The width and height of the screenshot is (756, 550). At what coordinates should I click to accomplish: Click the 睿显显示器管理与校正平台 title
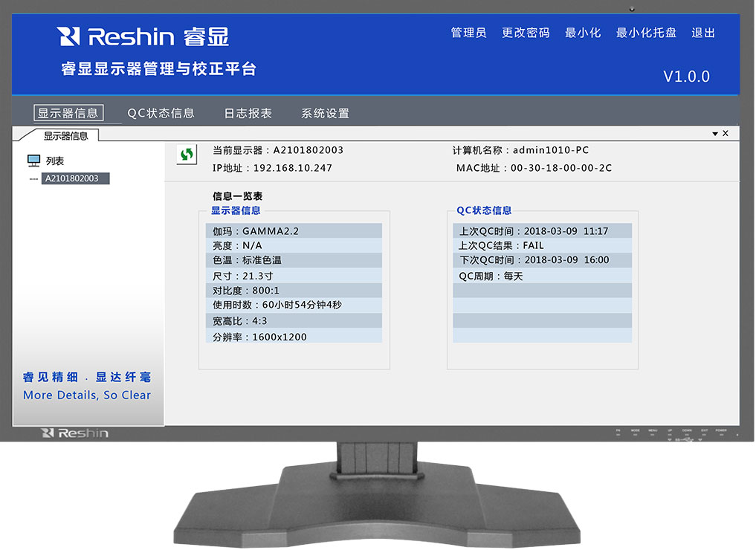[158, 68]
